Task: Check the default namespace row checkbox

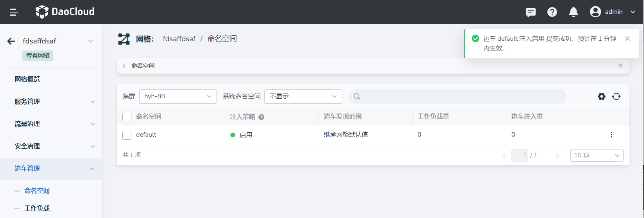Action: tap(127, 135)
